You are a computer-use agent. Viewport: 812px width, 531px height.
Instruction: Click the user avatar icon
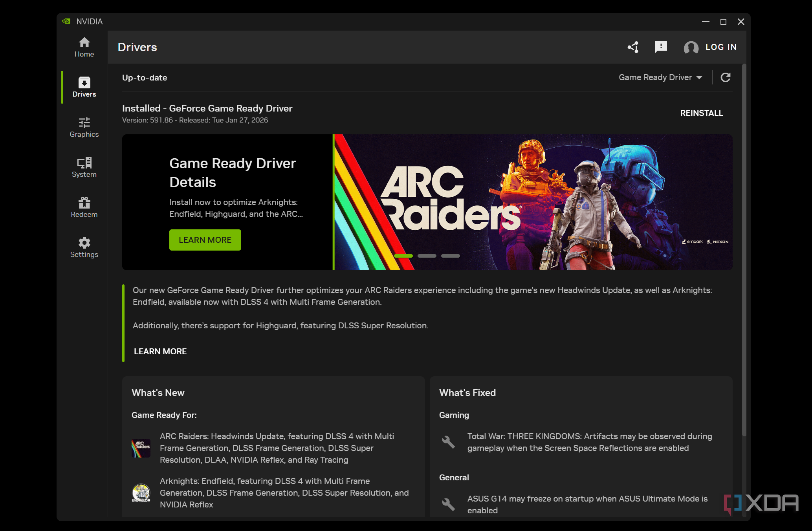coord(691,48)
